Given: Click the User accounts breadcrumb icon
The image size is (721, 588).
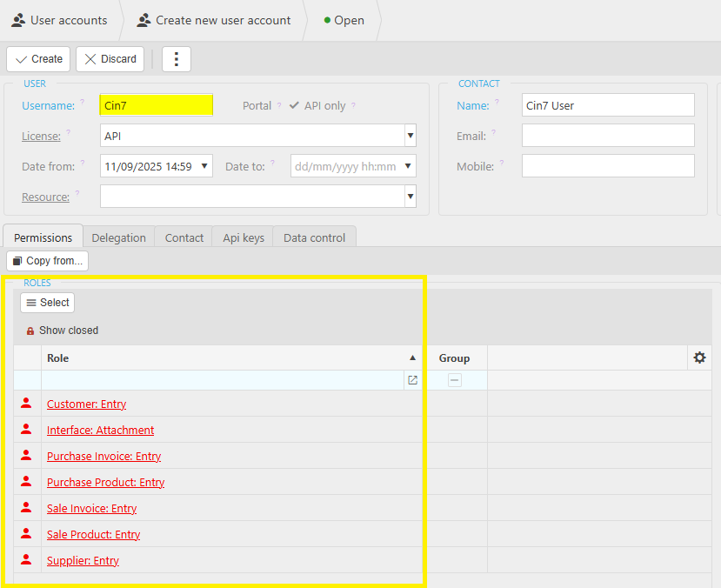Looking at the screenshot, I should click(x=18, y=20).
